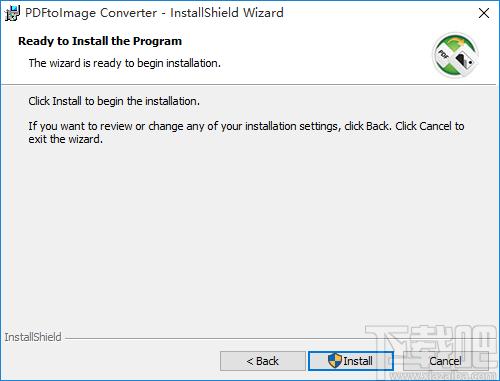Go back with the < Back button

[263, 361]
